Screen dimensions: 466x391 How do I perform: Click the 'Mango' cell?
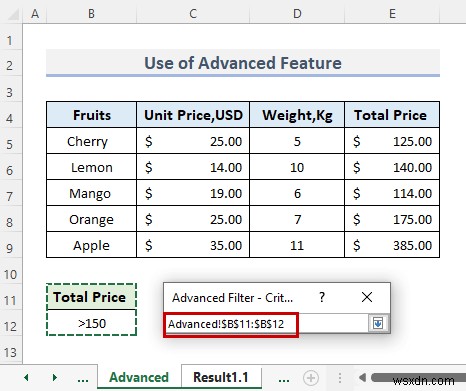tap(91, 193)
